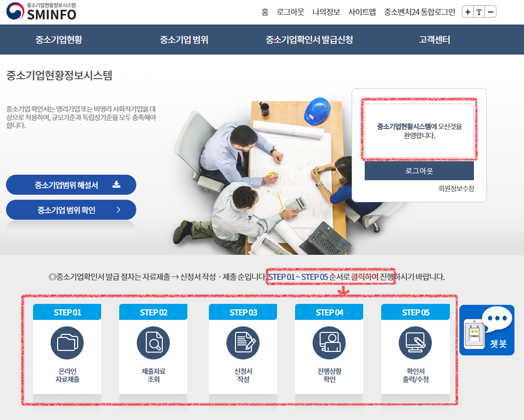Click the 확인서 출력/수정 label
The image size is (524, 420).
[415, 375]
